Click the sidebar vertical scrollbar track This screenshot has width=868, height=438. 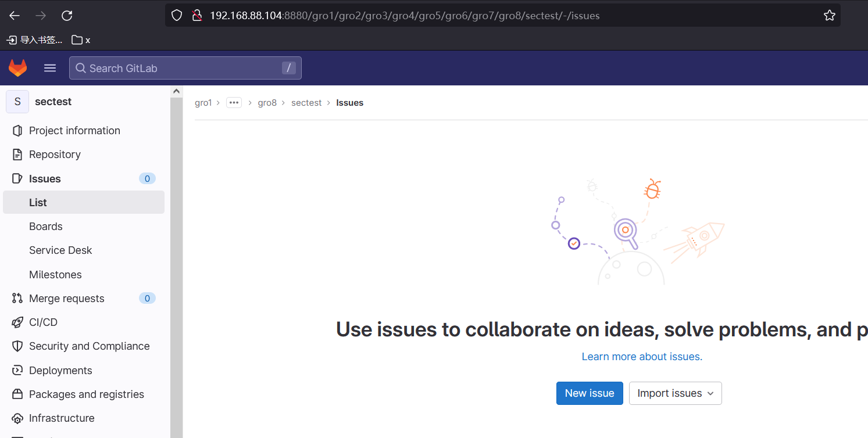176,267
